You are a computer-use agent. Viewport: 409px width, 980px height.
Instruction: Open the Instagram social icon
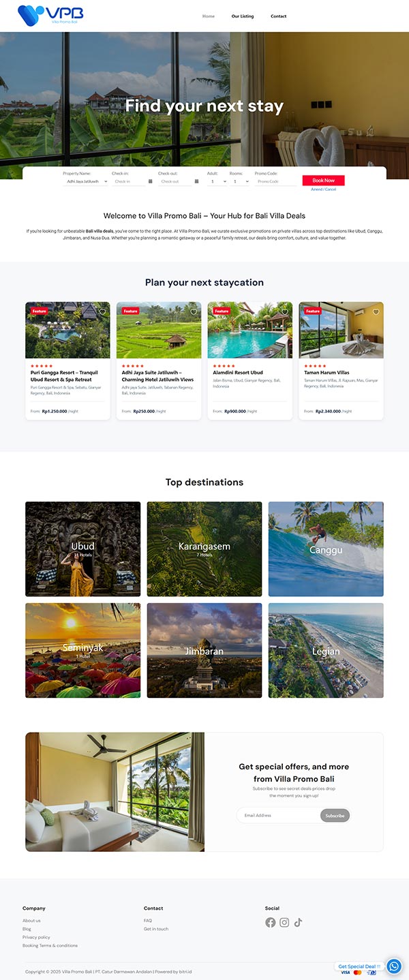284,922
